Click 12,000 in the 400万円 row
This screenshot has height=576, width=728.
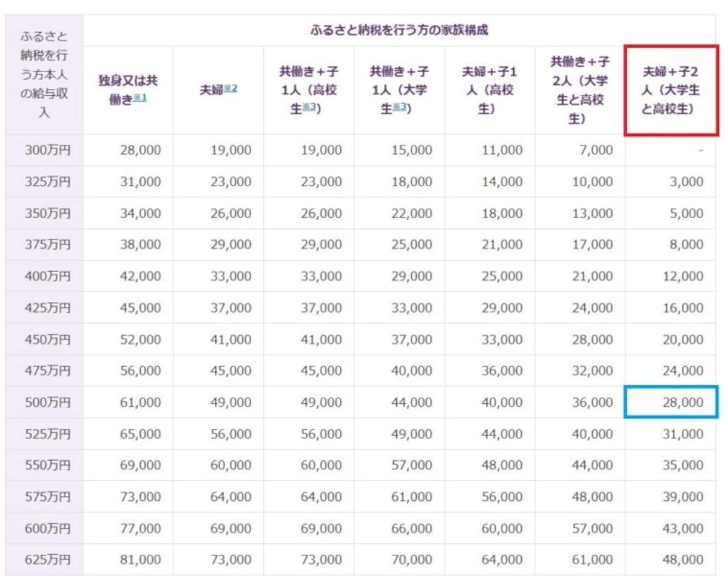click(x=683, y=276)
